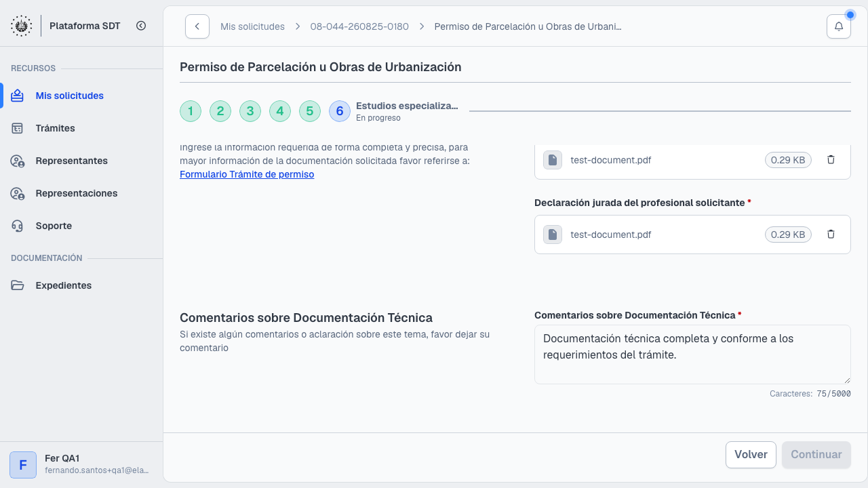Image resolution: width=868 pixels, height=488 pixels.
Task: Go to Mis solicitudes breadcrumb
Action: coord(252,26)
